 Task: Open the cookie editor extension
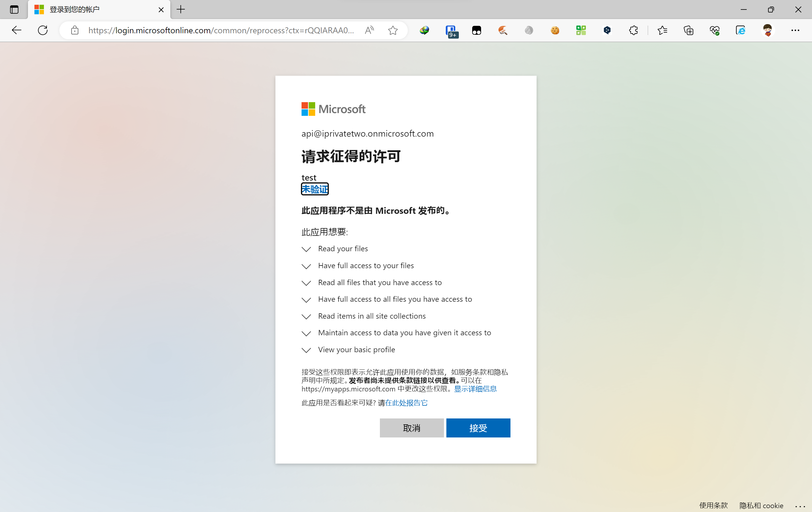point(555,30)
